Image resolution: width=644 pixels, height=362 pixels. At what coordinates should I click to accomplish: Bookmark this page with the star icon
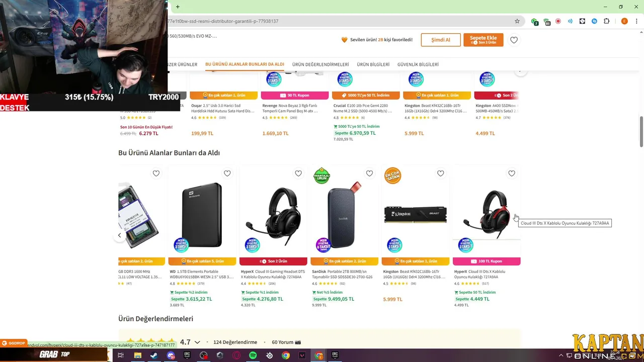(517, 21)
